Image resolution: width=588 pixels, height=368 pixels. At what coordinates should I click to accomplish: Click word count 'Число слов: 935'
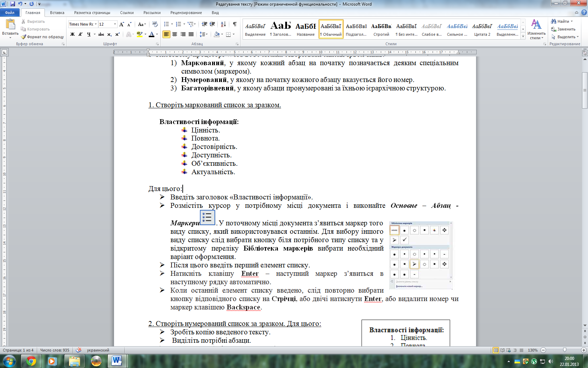point(55,350)
